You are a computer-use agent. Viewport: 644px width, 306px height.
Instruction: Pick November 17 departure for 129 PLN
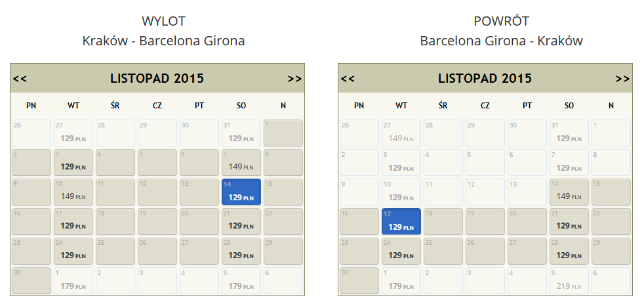pos(73,222)
